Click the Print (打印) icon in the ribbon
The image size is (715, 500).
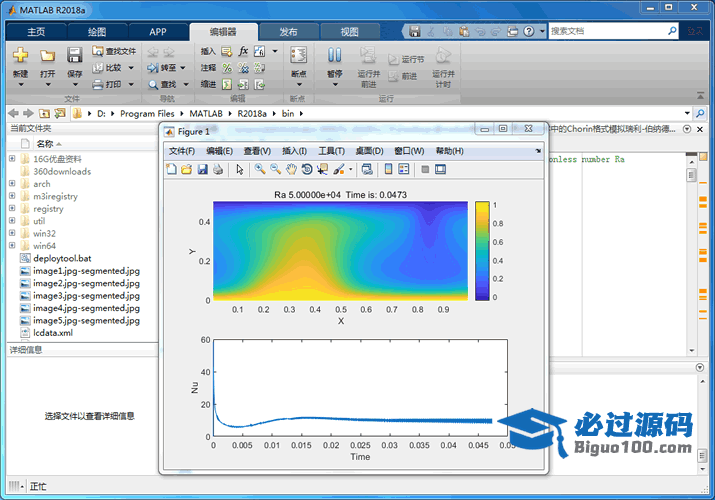pyautogui.click(x=98, y=84)
